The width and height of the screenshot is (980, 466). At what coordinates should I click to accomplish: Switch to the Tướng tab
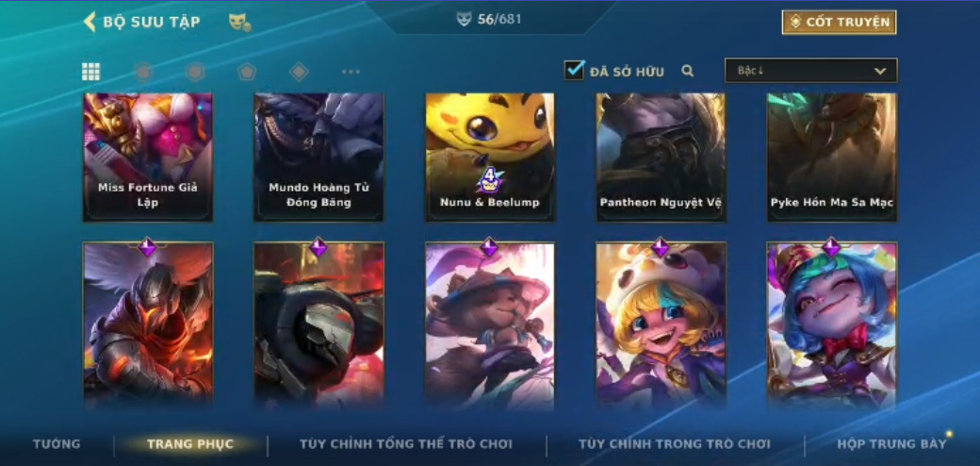57,444
